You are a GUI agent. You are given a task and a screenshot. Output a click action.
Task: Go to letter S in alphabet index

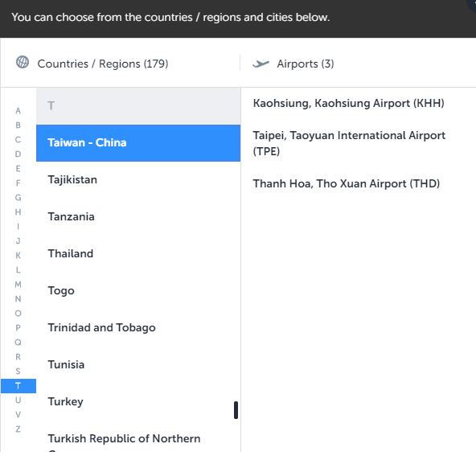click(18, 372)
